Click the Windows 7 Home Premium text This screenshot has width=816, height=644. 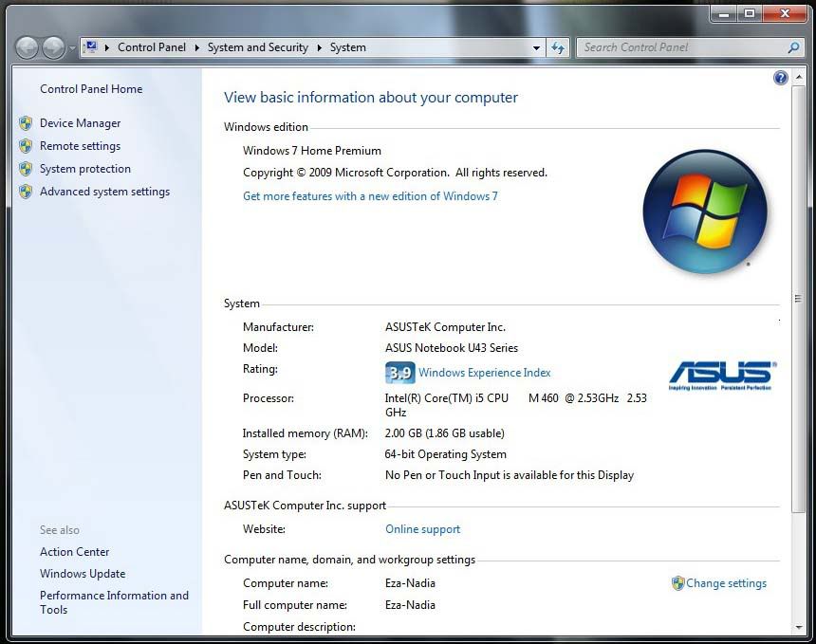click(x=312, y=151)
